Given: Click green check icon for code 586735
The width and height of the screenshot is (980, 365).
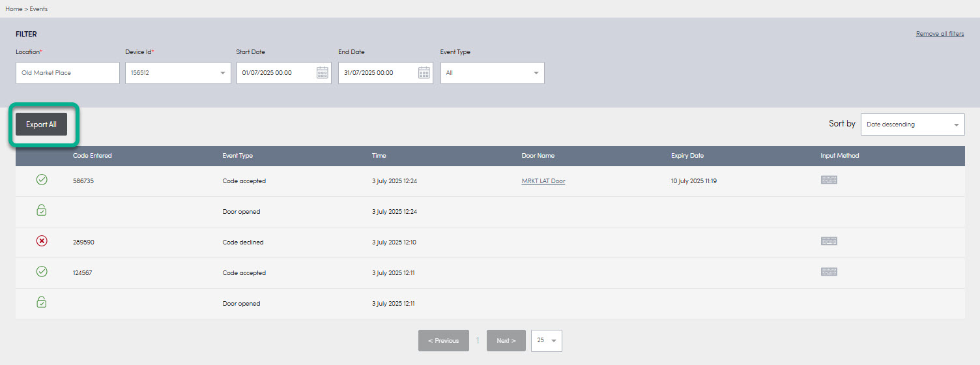Looking at the screenshot, I should click(42, 180).
